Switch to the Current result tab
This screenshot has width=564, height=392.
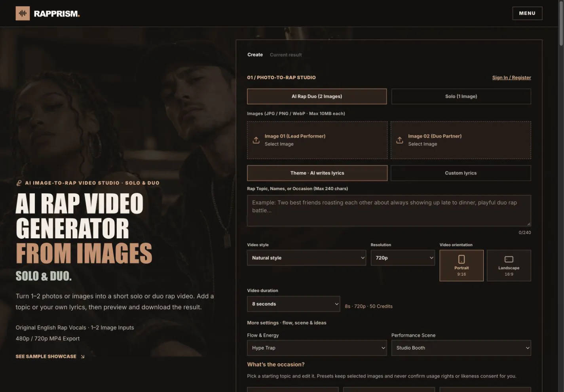[286, 55]
